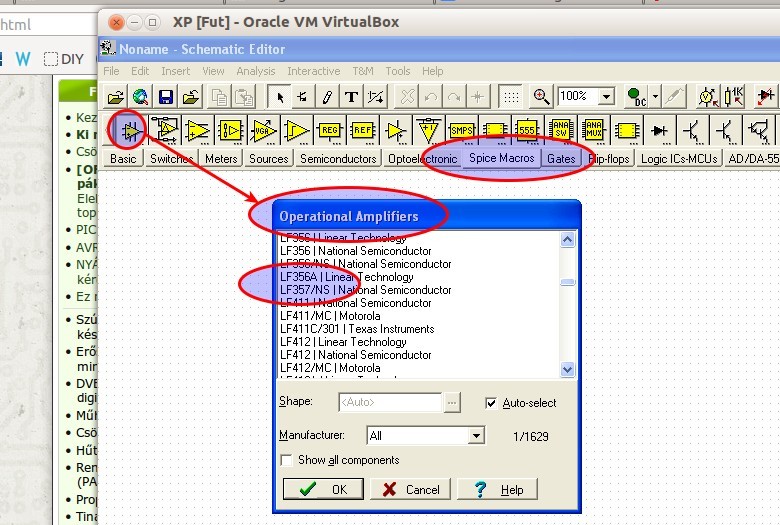The width and height of the screenshot is (780, 525).
Task: Switch to the Meters tab
Action: tap(221, 159)
